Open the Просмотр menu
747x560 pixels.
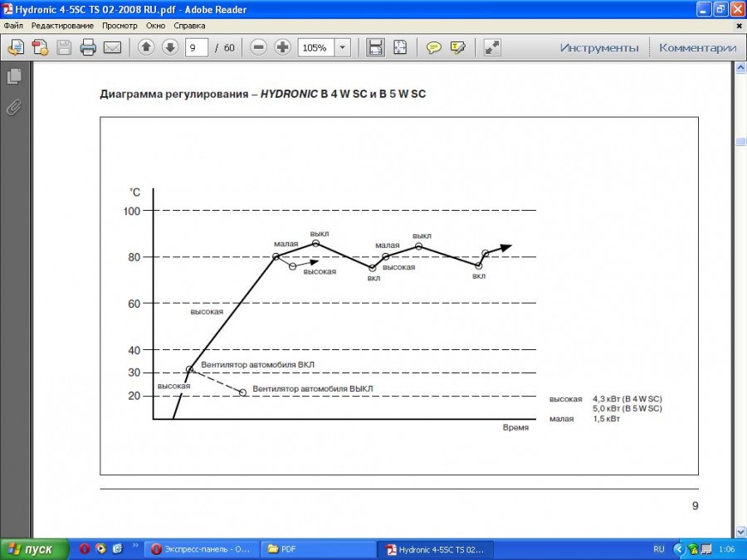[120, 26]
